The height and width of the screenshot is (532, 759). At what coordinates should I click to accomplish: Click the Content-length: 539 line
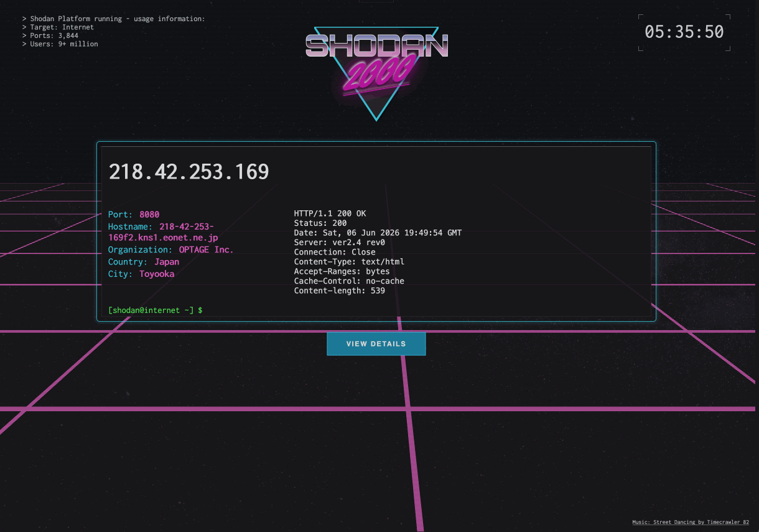[x=339, y=291]
